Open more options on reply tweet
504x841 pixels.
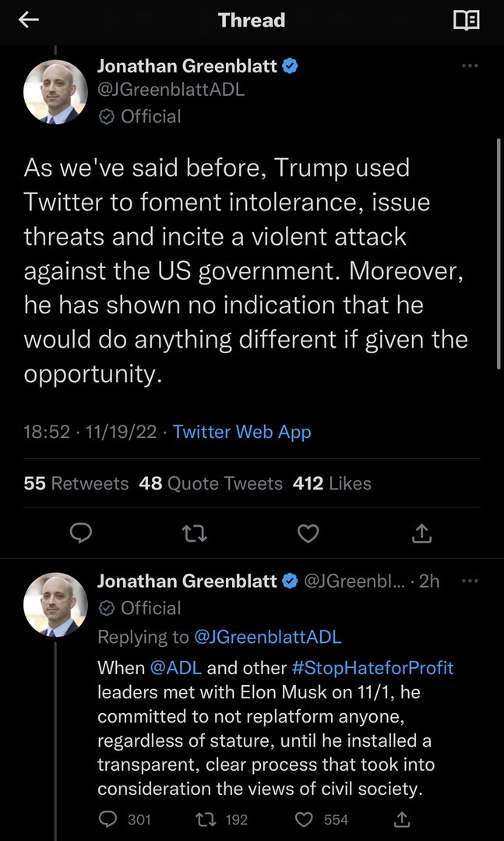tap(470, 581)
